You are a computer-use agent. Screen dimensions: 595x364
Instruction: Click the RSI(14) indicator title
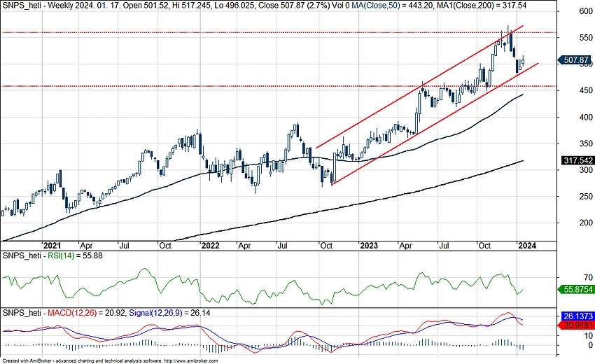61,255
